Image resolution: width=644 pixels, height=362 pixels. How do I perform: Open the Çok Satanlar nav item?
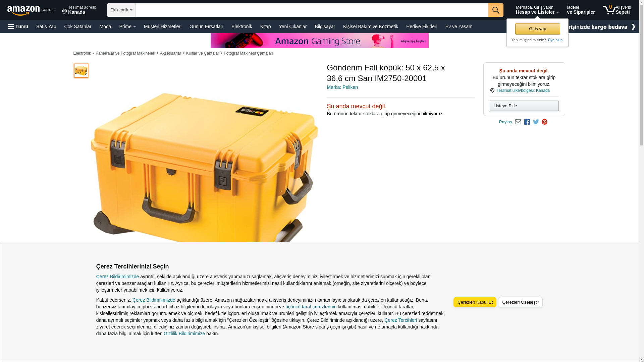click(x=78, y=26)
